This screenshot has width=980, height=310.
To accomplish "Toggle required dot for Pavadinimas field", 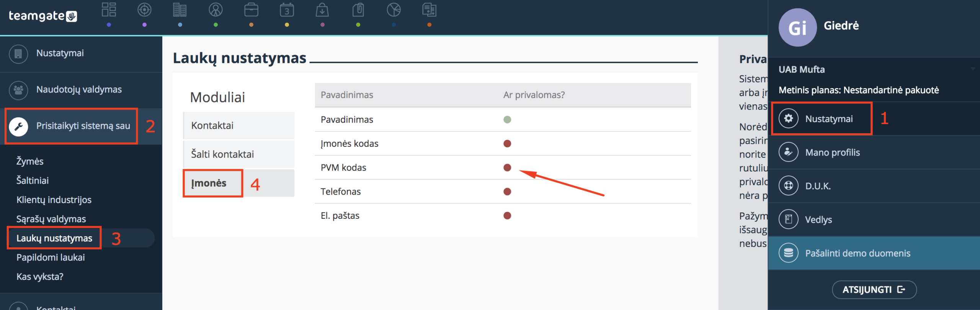I will (x=507, y=120).
